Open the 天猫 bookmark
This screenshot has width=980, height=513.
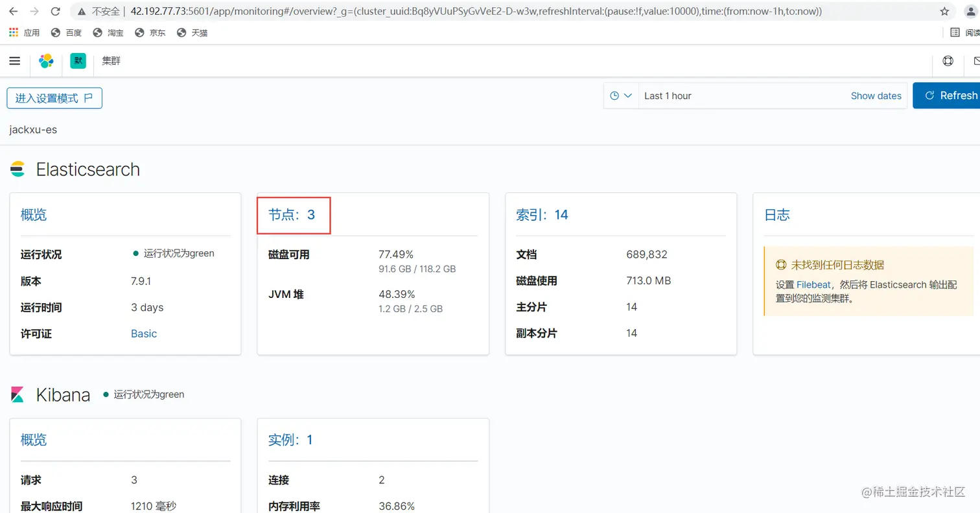click(192, 32)
